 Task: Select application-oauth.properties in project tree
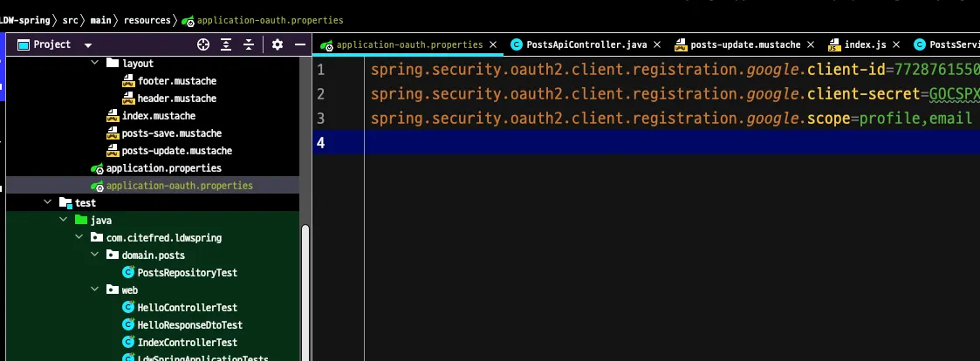(x=180, y=186)
